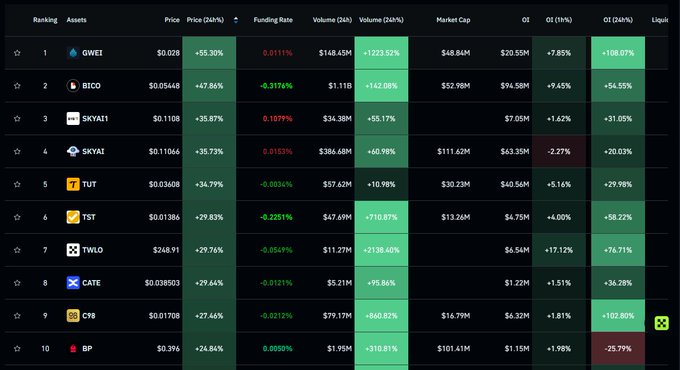Click the TWLO coin icon

pyautogui.click(x=73, y=250)
